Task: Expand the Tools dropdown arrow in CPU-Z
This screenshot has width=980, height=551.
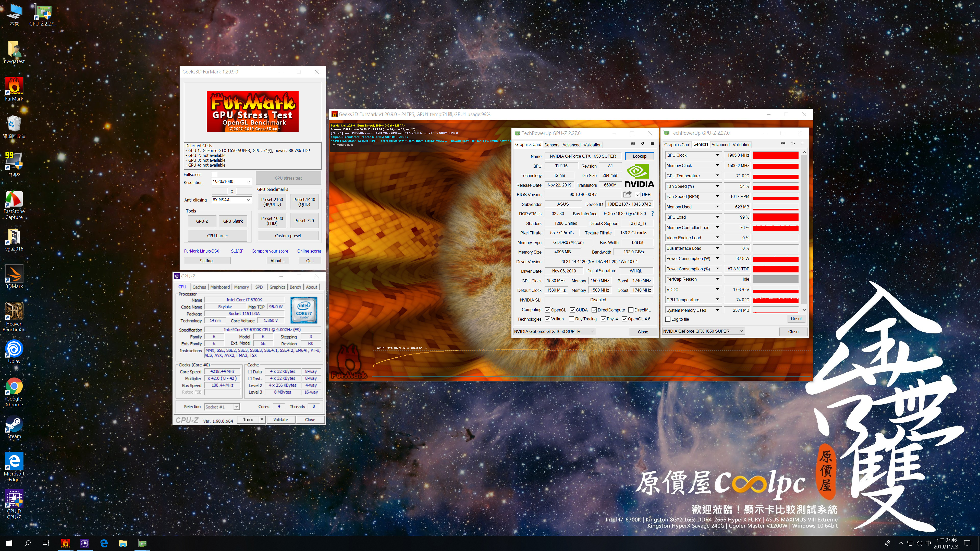Action: (262, 419)
